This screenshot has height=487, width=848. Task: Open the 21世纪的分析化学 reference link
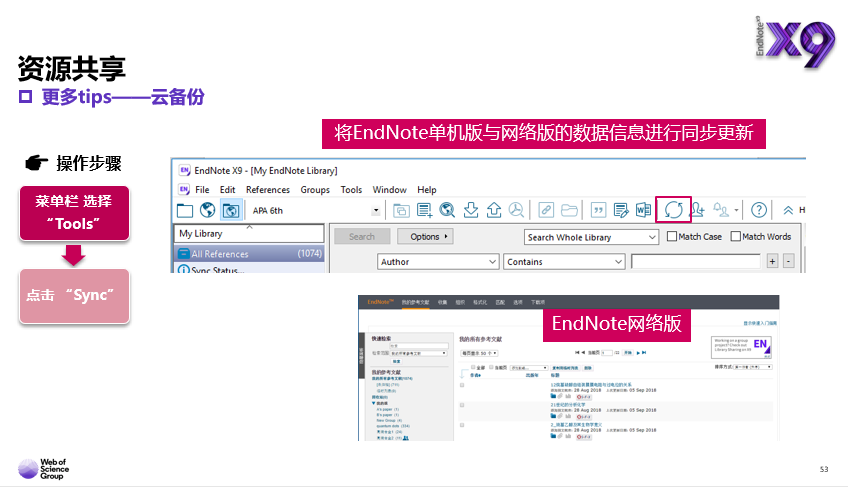tap(568, 405)
